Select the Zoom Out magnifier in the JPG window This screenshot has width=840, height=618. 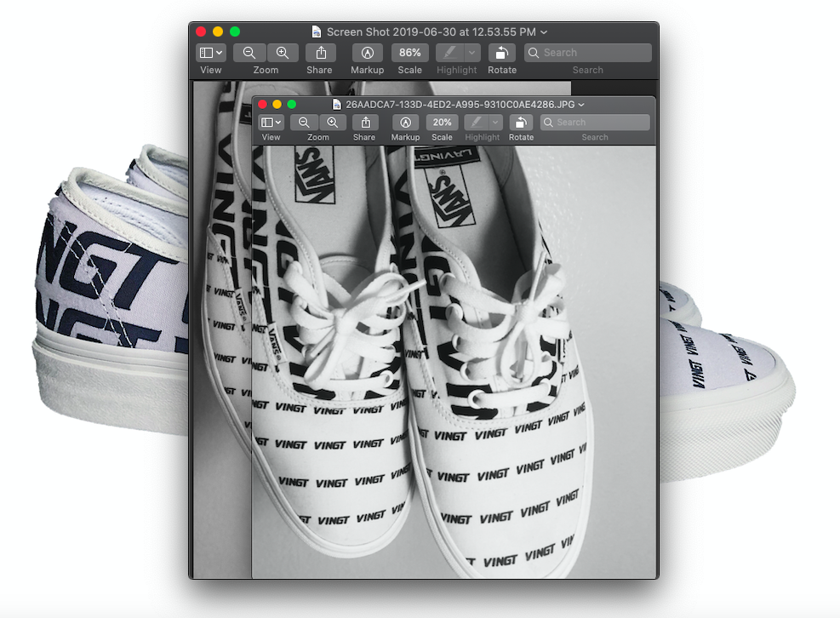click(x=304, y=123)
